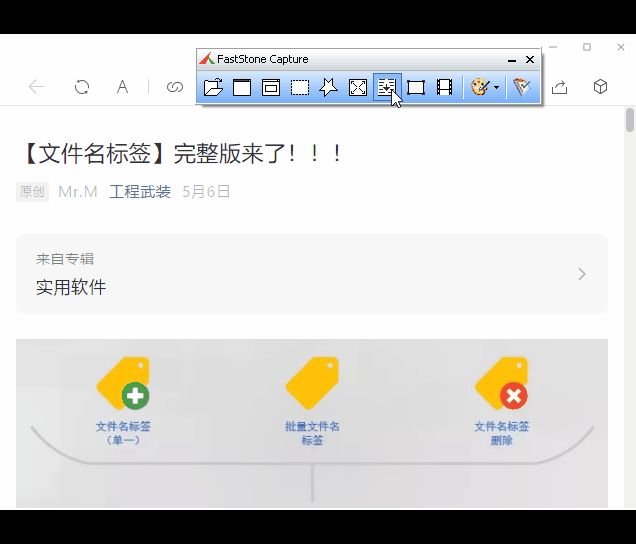This screenshot has height=544, width=636.
Task: Click the 来自专辑 label
Action: click(x=65, y=259)
